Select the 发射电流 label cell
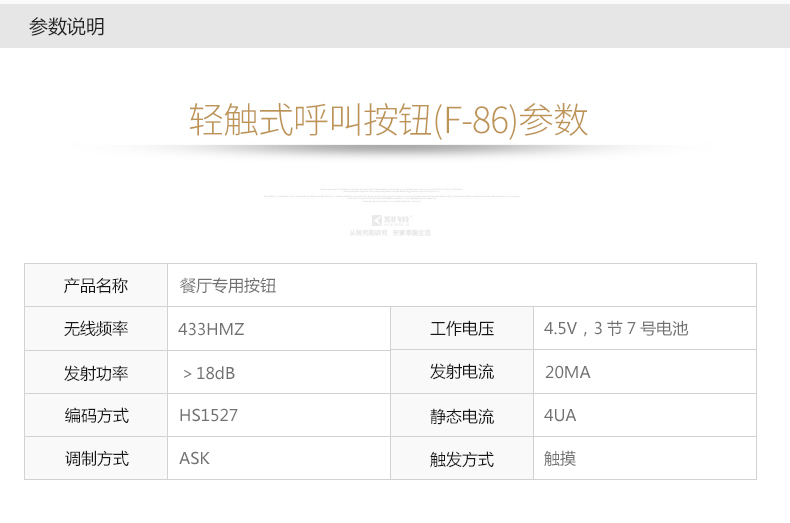 462,372
